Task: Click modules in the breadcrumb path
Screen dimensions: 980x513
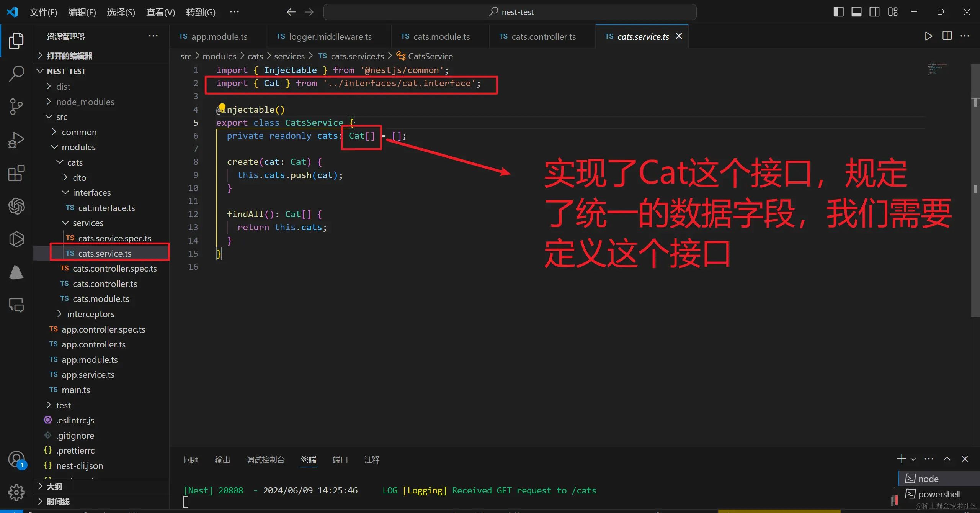Action: coord(219,56)
